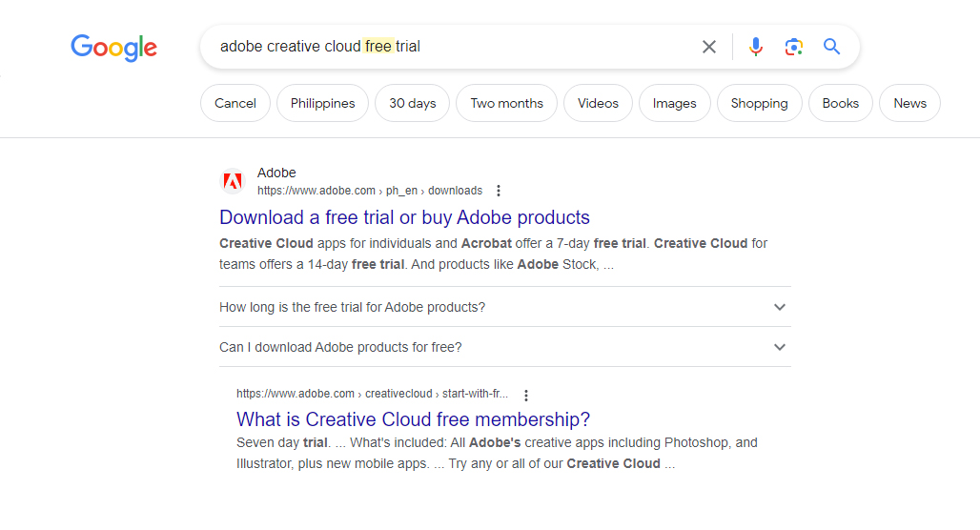The width and height of the screenshot is (980, 530).
Task: Expand 'How long is the free trial' question
Action: (505, 307)
